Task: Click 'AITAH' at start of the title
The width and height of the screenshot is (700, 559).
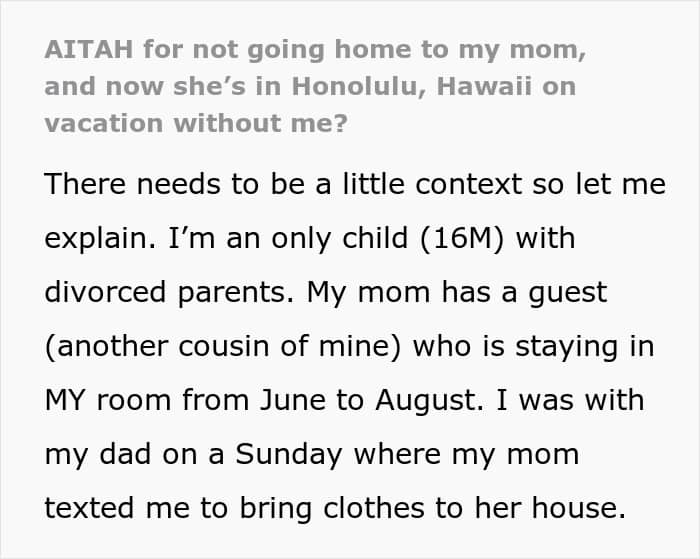Action: [88, 49]
